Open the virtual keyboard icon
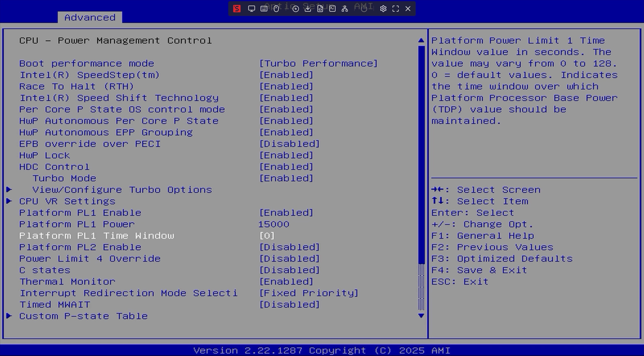This screenshot has height=356, width=644. (264, 9)
